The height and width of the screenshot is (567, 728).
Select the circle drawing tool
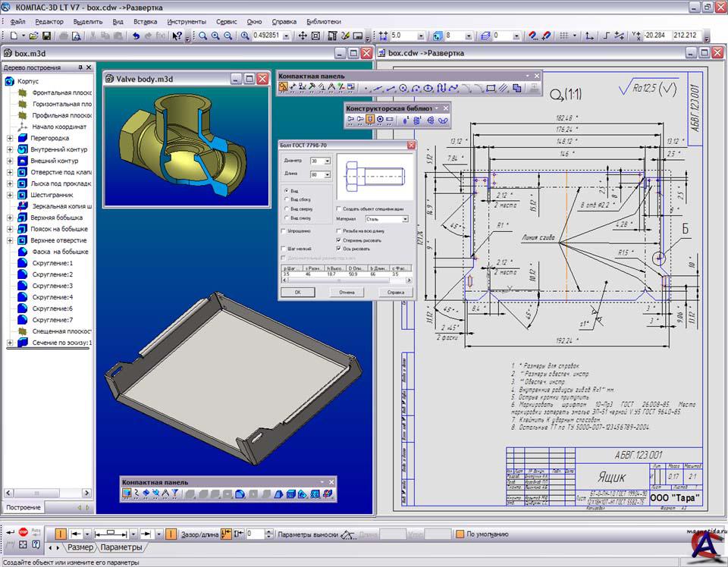pos(403,88)
